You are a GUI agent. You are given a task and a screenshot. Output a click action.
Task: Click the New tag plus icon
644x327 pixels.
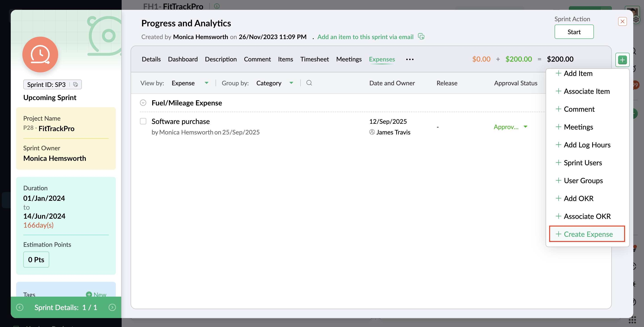pos(89,294)
